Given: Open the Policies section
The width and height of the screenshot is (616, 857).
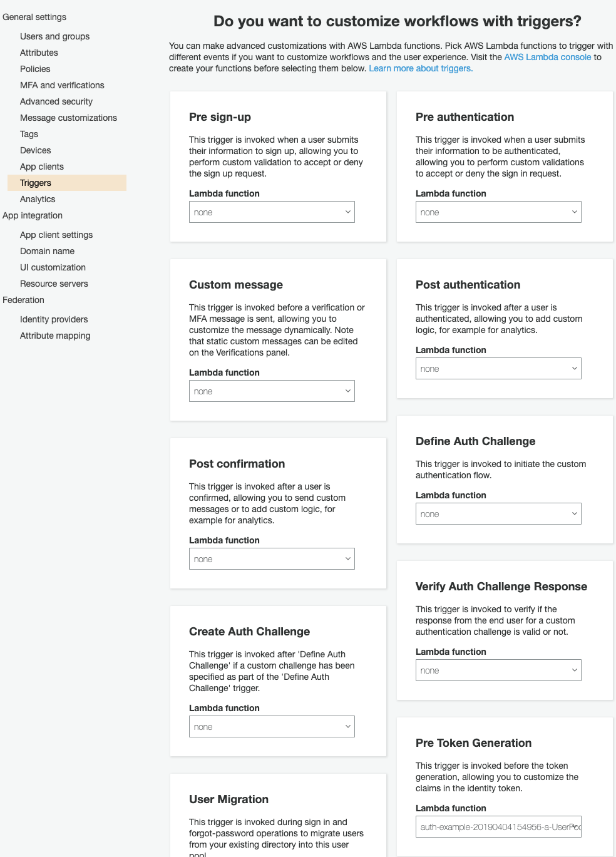Looking at the screenshot, I should tap(35, 69).
